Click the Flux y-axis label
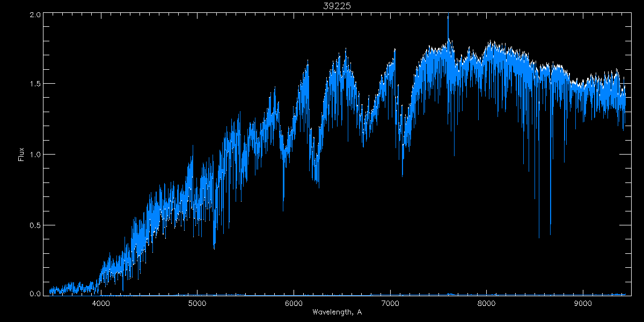The width and height of the screenshot is (644, 322). pos(21,154)
